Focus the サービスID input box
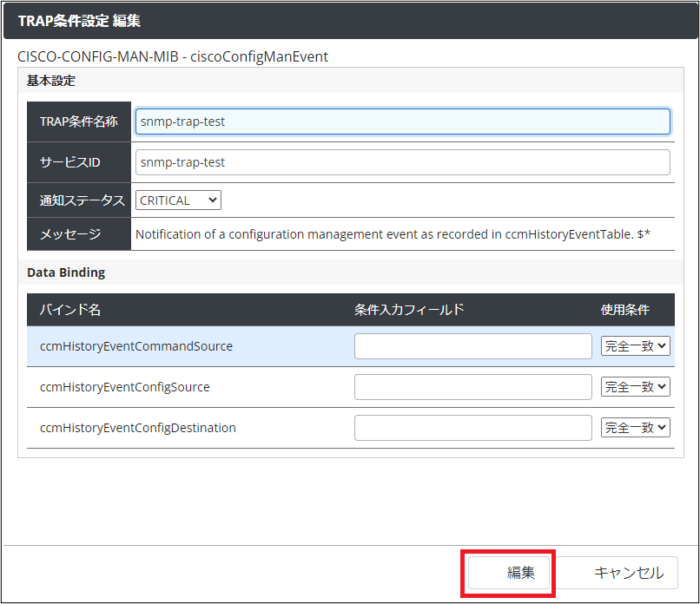Viewport: 700px width, 604px height. tap(402, 162)
